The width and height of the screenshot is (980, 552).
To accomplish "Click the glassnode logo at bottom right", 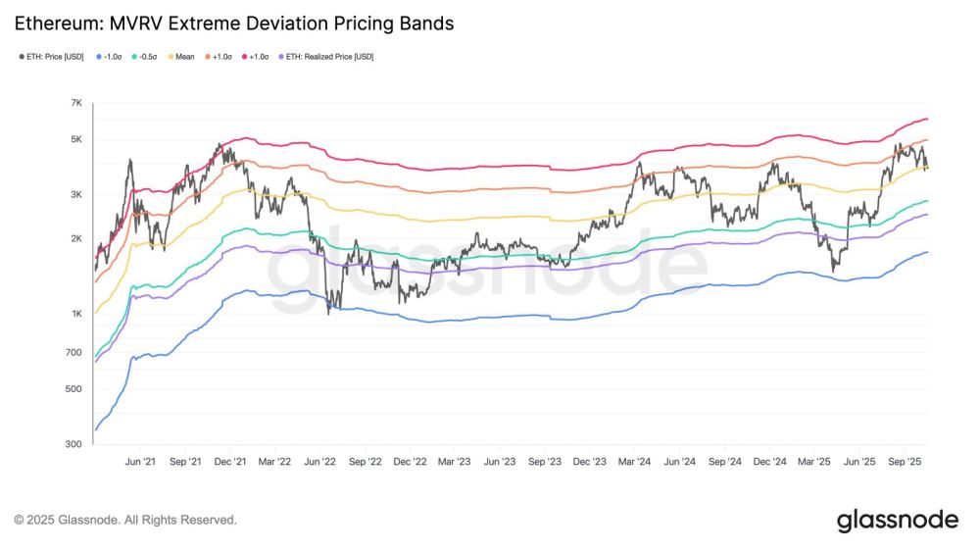I will click(898, 521).
